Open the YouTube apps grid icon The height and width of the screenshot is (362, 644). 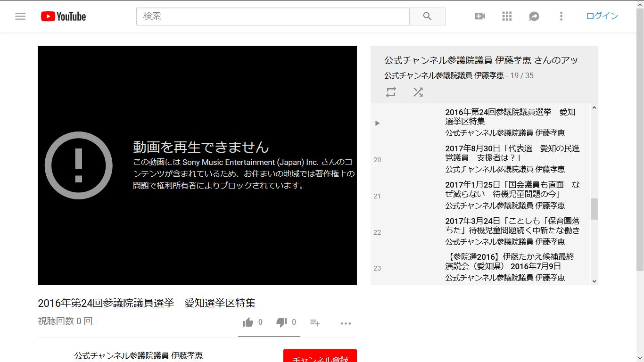507,16
